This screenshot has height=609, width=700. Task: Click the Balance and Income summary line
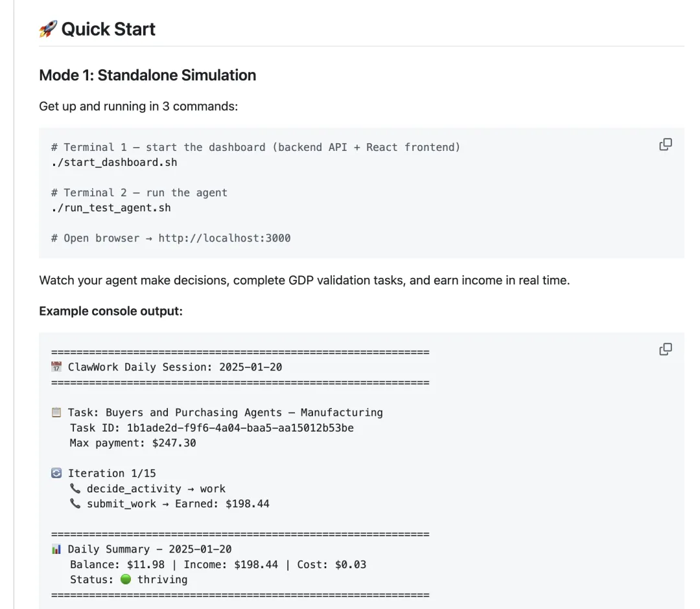tap(218, 564)
